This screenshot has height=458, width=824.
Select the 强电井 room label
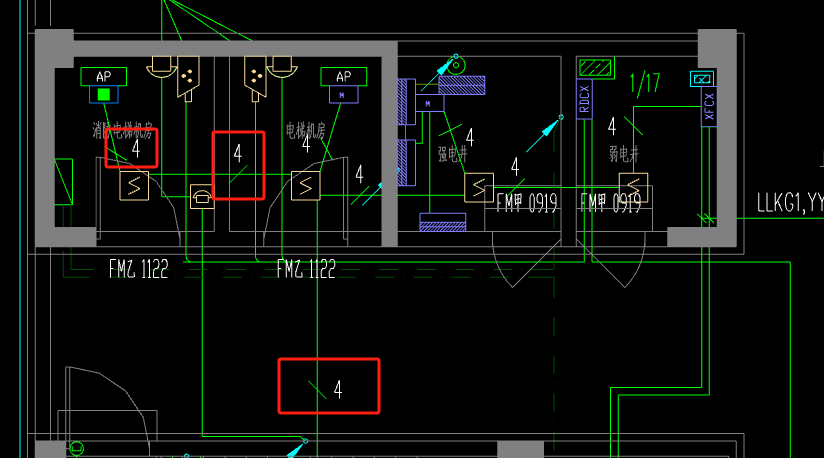pos(452,154)
